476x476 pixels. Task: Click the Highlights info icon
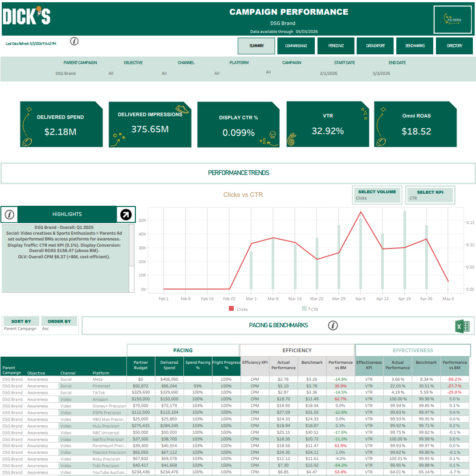pos(9,214)
